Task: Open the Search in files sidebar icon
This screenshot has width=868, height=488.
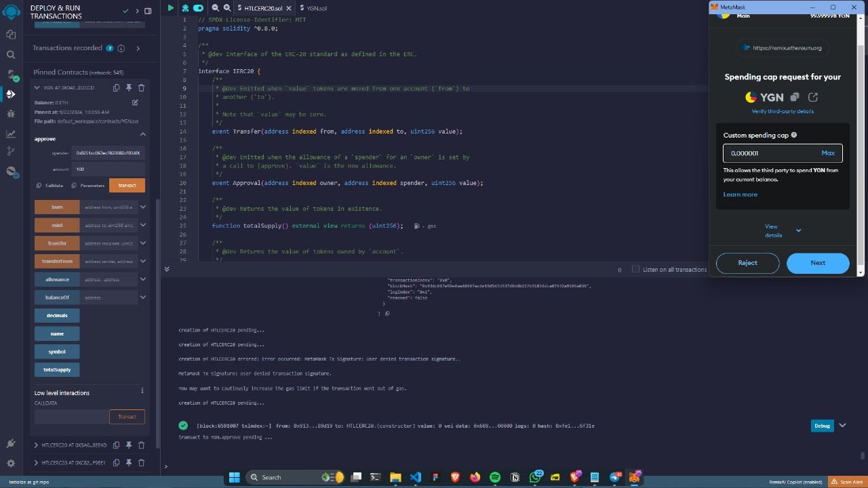Action: (11, 54)
